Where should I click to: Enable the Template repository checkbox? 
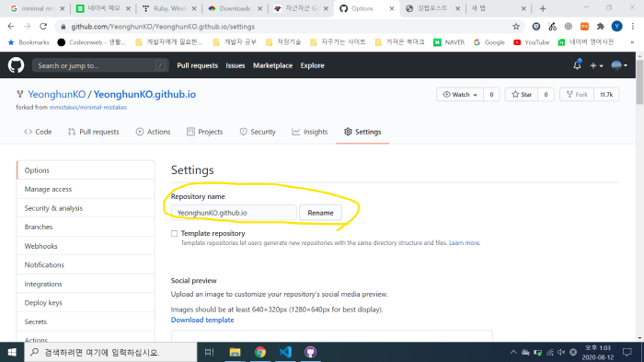click(x=174, y=234)
